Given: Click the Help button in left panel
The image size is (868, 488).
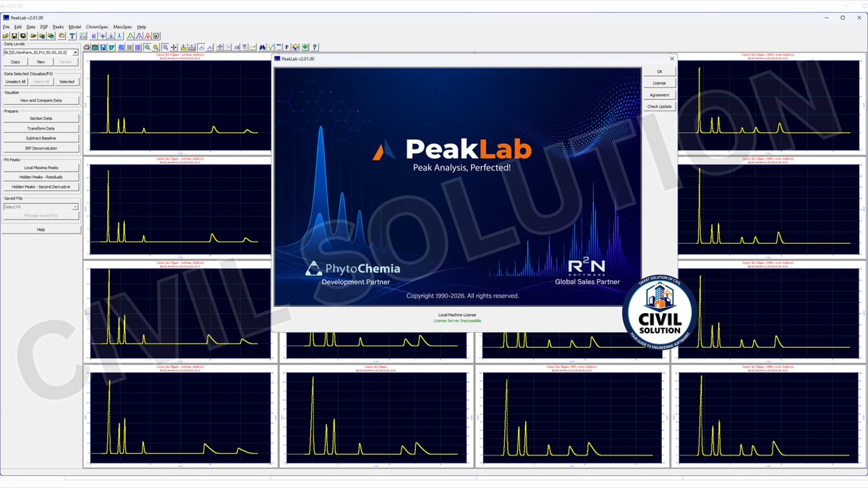Looking at the screenshot, I should [41, 229].
